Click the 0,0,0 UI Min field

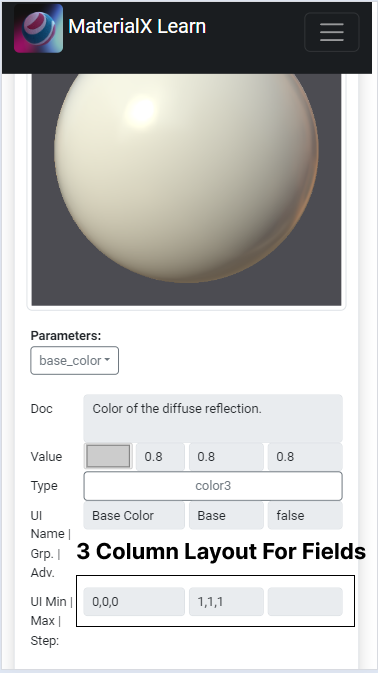(x=134, y=602)
